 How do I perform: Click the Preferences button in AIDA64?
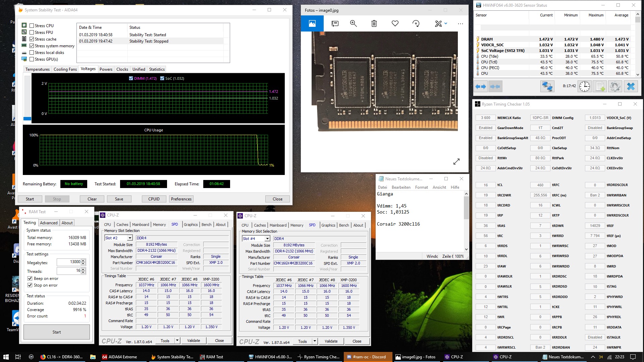click(x=181, y=199)
